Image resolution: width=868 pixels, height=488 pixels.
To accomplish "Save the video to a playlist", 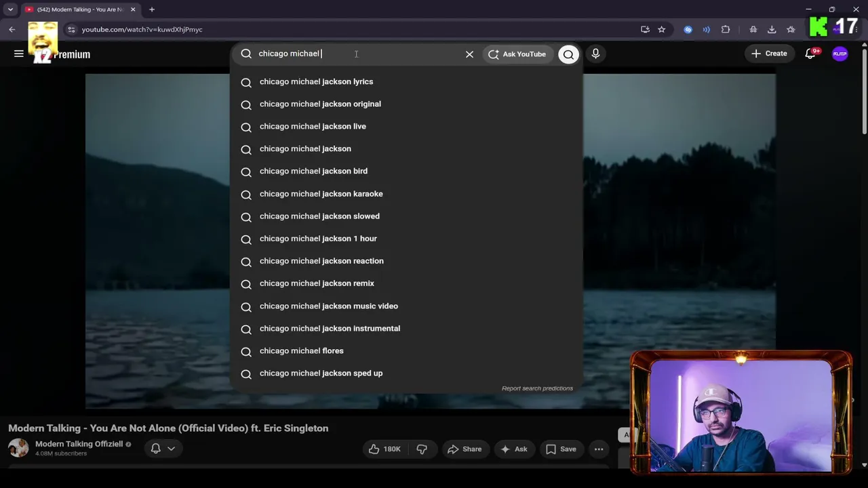I will pos(561,449).
